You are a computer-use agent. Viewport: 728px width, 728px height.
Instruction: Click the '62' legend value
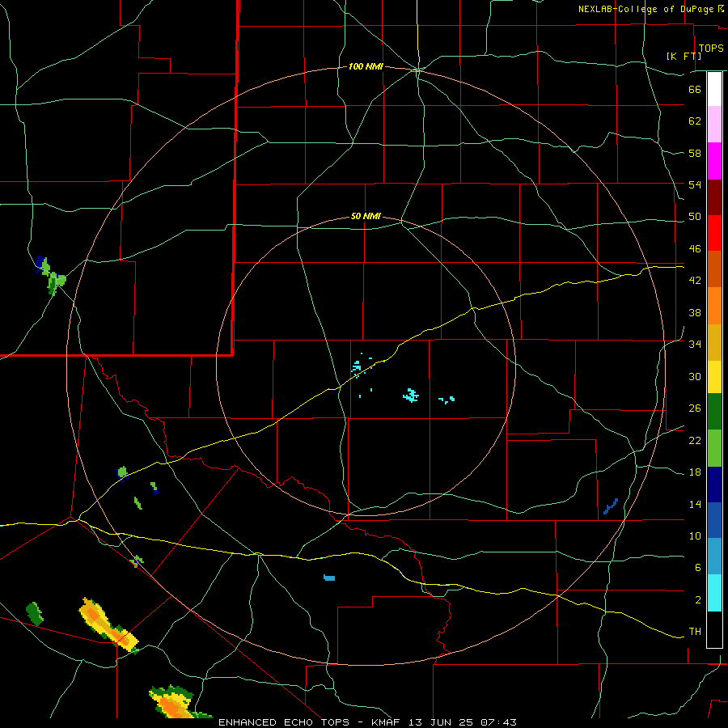(695, 121)
